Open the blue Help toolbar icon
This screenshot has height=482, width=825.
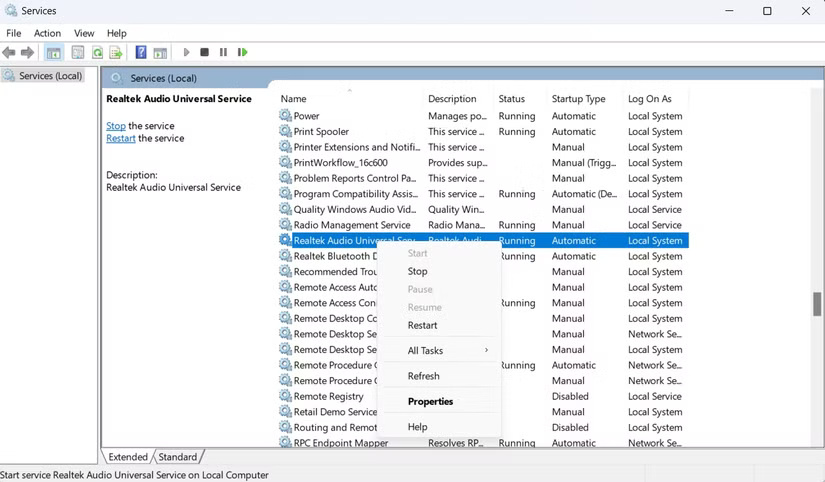[141, 52]
